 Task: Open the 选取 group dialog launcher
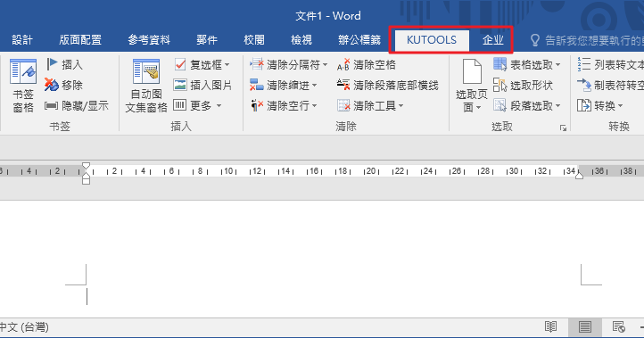coord(563,128)
